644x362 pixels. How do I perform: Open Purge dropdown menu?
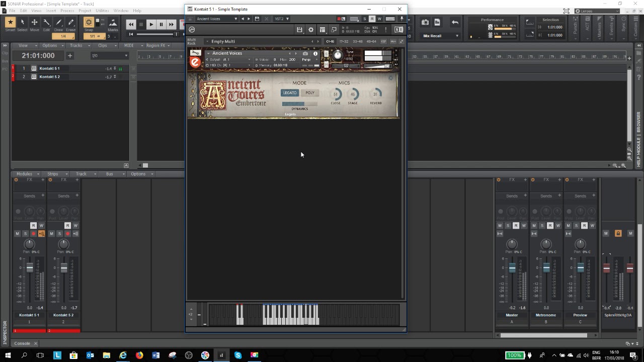(307, 59)
